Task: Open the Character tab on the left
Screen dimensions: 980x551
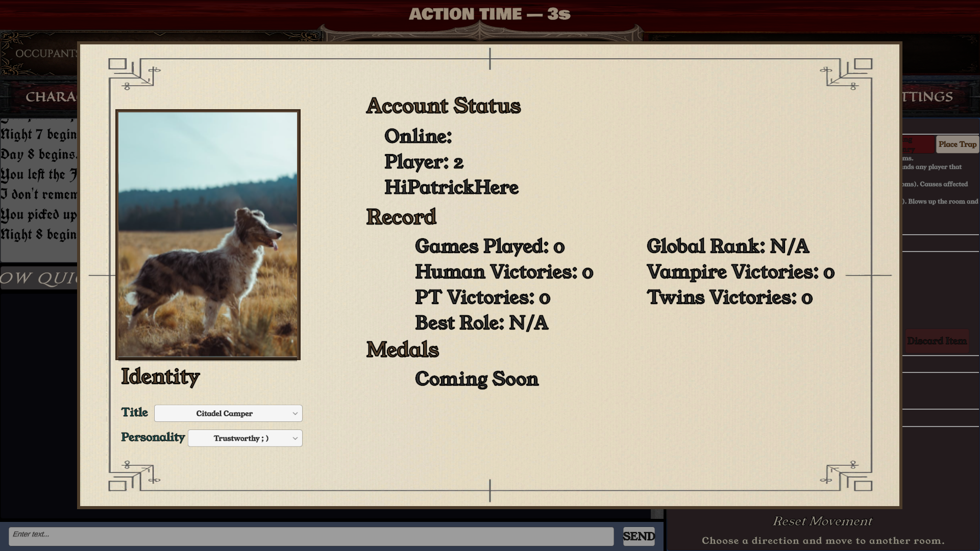Action: click(51, 97)
